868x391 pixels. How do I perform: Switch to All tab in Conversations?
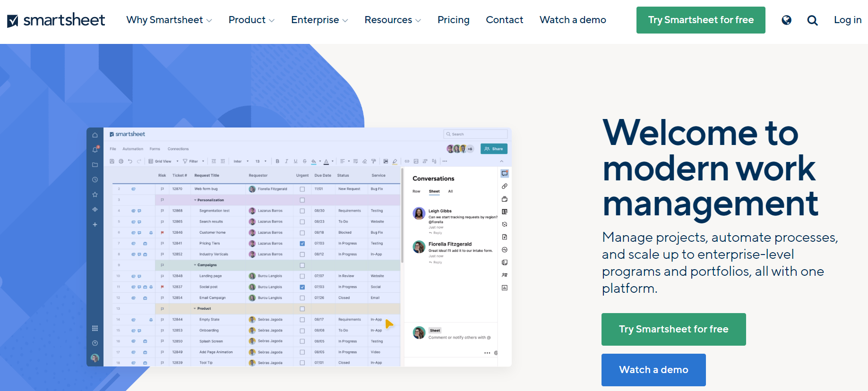point(450,191)
